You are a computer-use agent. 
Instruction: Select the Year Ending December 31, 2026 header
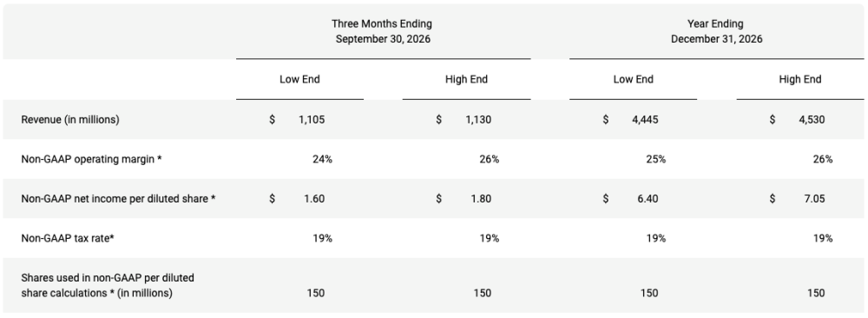(x=716, y=31)
